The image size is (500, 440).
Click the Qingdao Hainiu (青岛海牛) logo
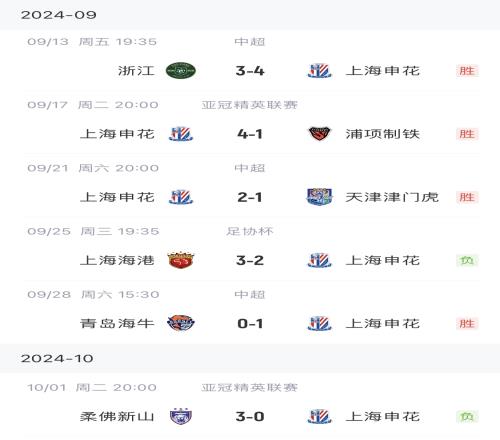[x=181, y=323]
